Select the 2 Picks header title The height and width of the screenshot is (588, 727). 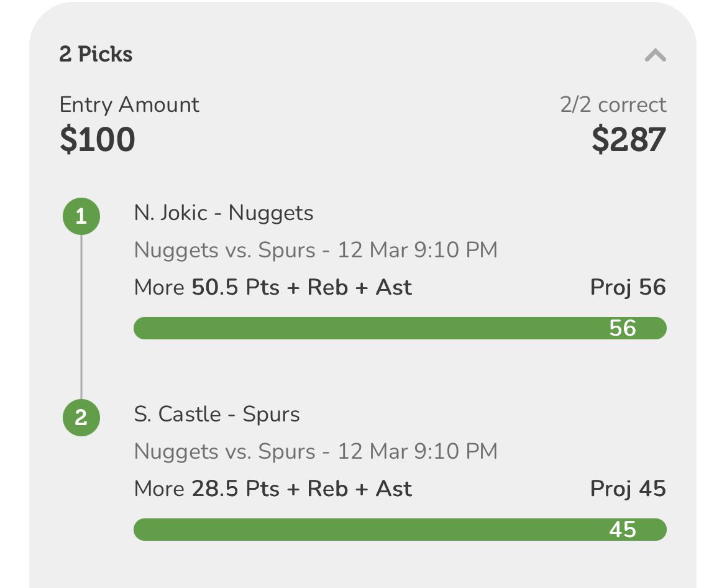point(96,54)
